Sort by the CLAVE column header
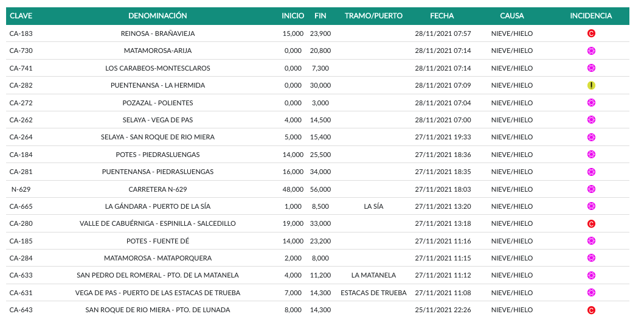The width and height of the screenshot is (644, 325). pyautogui.click(x=21, y=16)
